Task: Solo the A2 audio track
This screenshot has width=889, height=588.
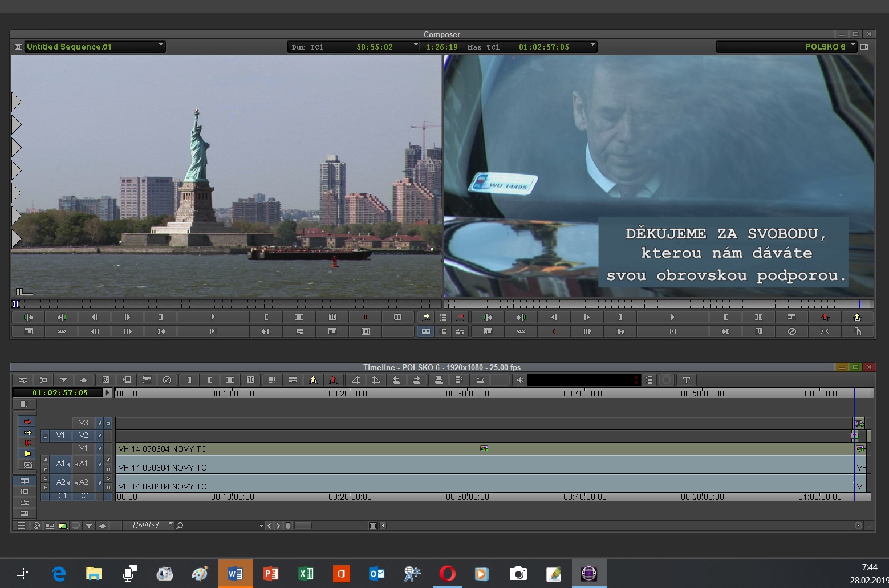Action: click(x=108, y=478)
